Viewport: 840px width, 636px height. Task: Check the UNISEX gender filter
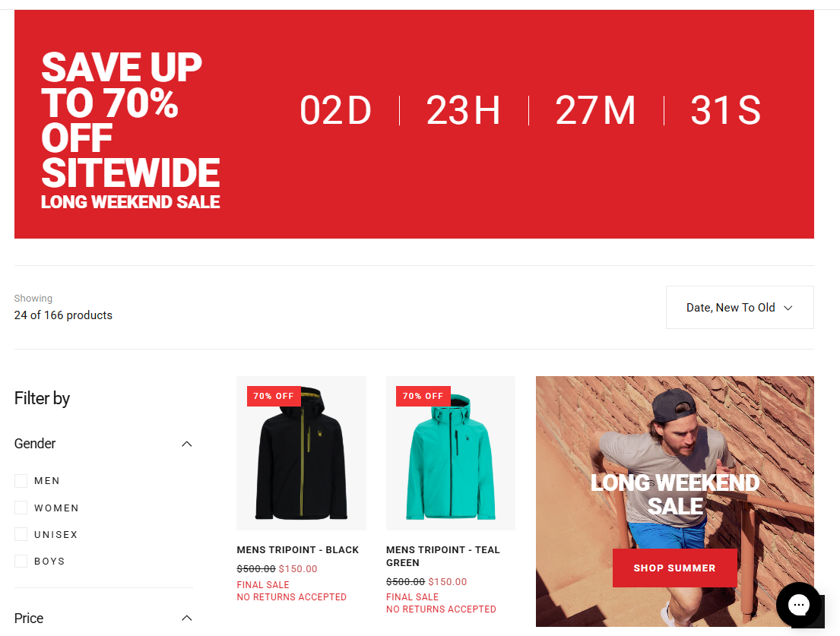[x=21, y=534]
